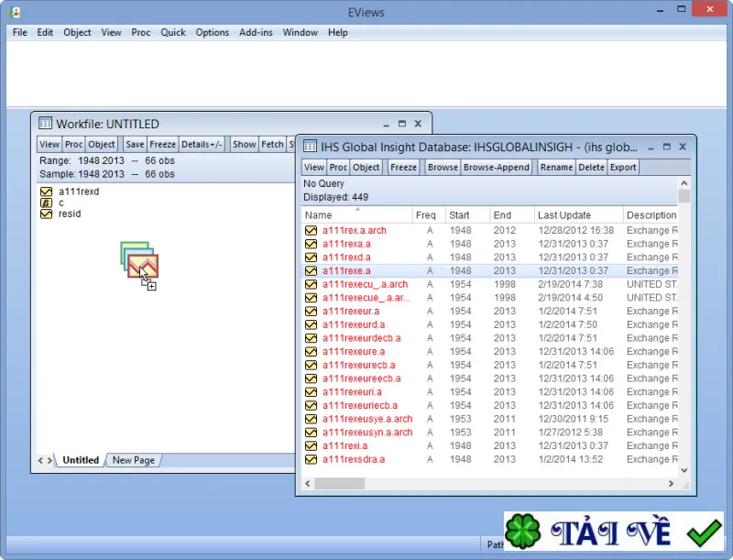Open View menu button in database window

(x=313, y=168)
